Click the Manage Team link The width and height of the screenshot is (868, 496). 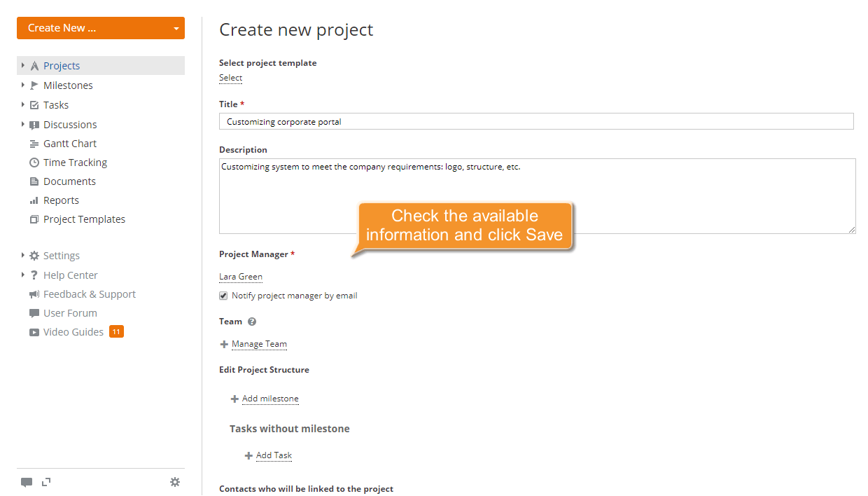259,344
